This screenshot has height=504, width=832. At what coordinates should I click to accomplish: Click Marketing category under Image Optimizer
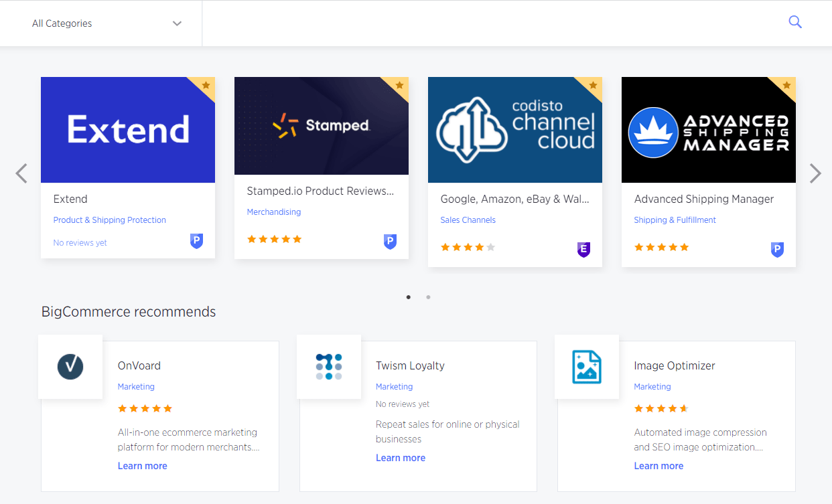(x=652, y=386)
